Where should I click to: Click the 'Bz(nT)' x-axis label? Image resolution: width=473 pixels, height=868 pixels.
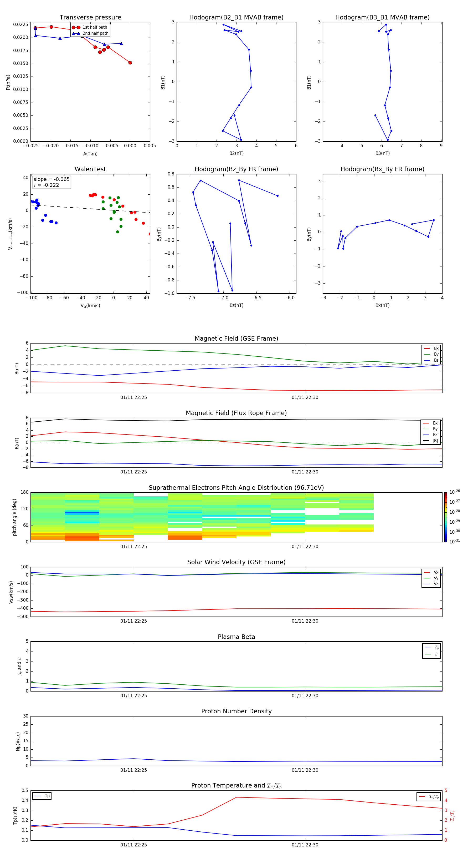236,305
